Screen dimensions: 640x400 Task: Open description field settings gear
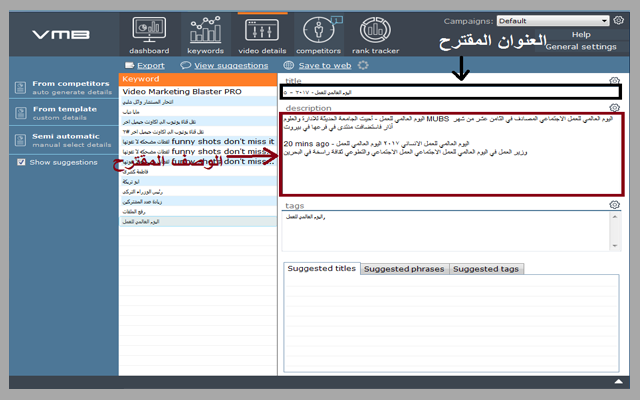coord(614,107)
